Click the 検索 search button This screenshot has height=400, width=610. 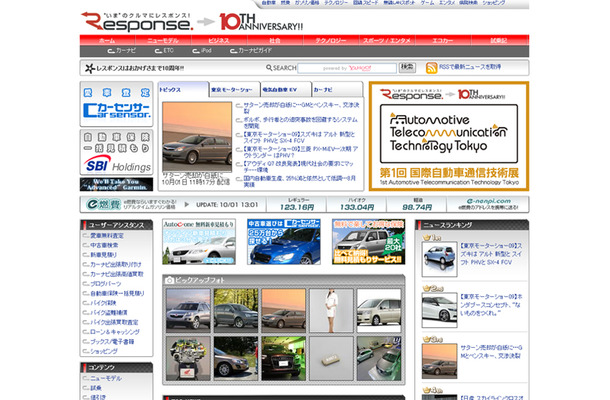click(407, 67)
